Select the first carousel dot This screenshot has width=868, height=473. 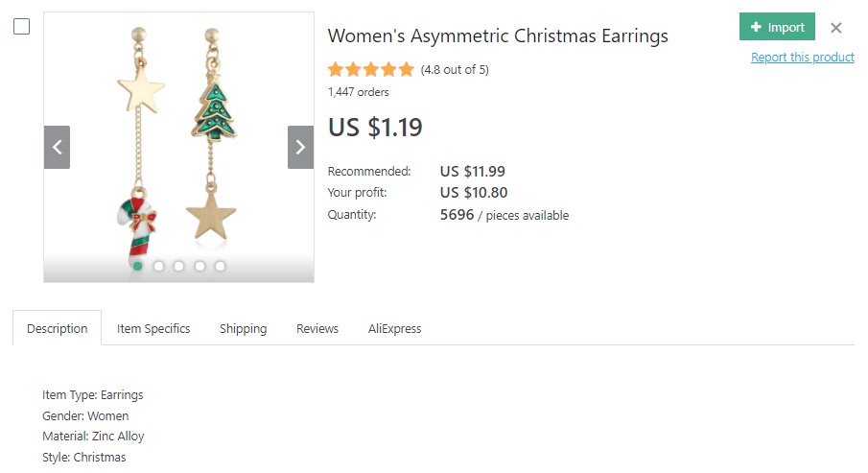pos(138,266)
